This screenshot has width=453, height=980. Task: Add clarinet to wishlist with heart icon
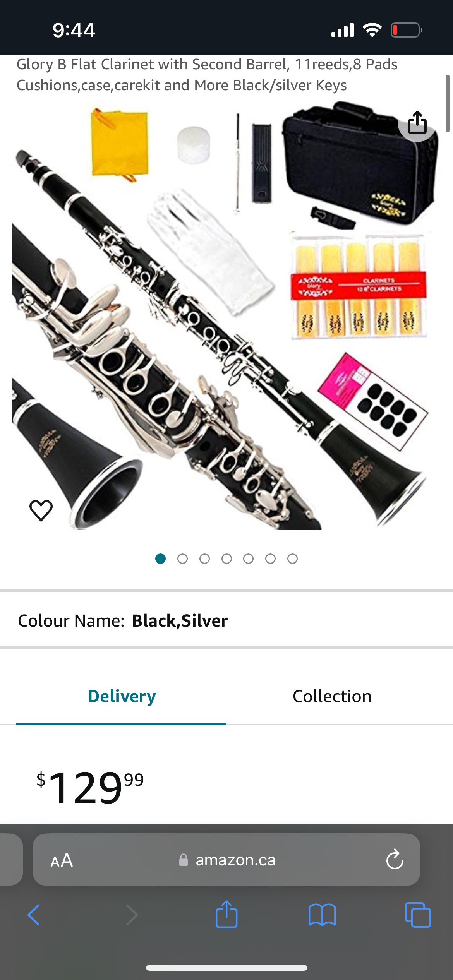point(41,510)
